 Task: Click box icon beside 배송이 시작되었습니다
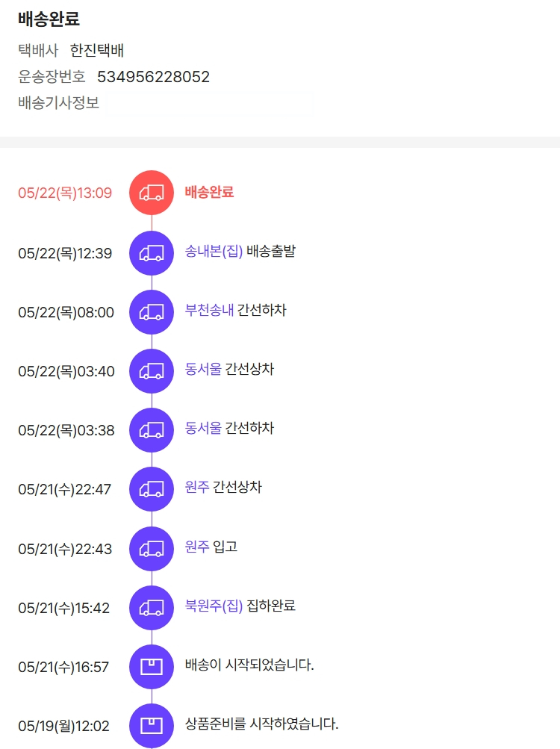pos(152,666)
